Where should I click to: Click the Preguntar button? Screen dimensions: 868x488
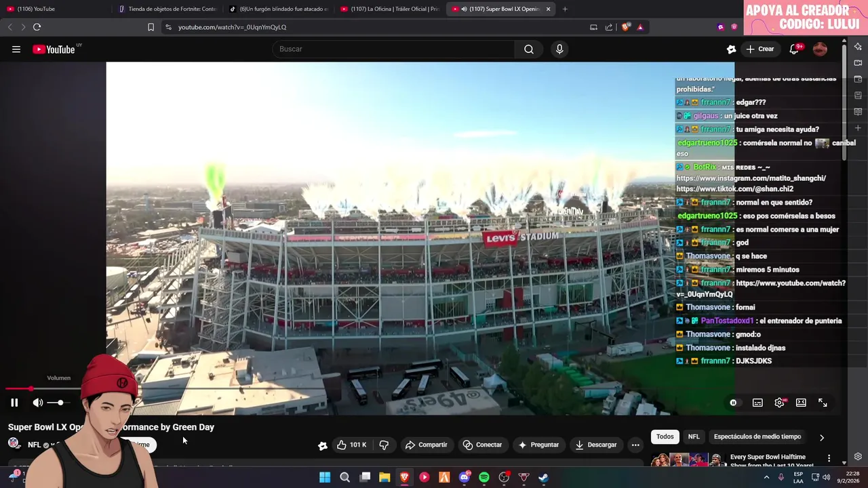coord(538,445)
